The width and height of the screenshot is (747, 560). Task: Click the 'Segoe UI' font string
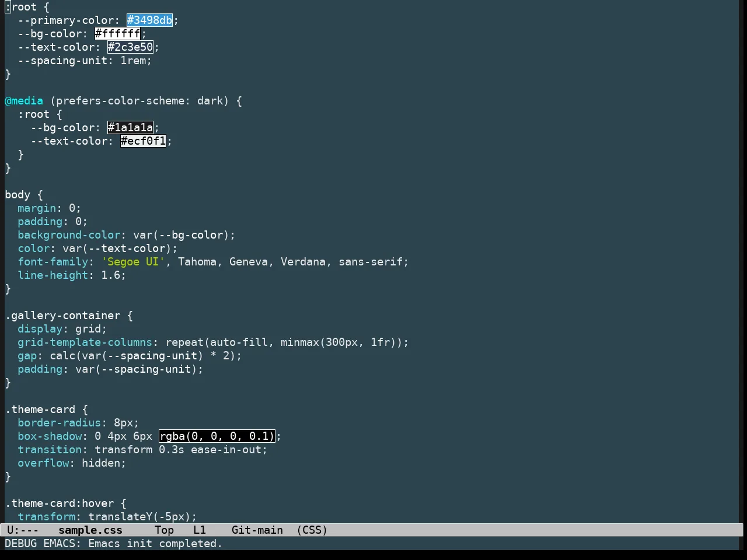click(x=133, y=262)
